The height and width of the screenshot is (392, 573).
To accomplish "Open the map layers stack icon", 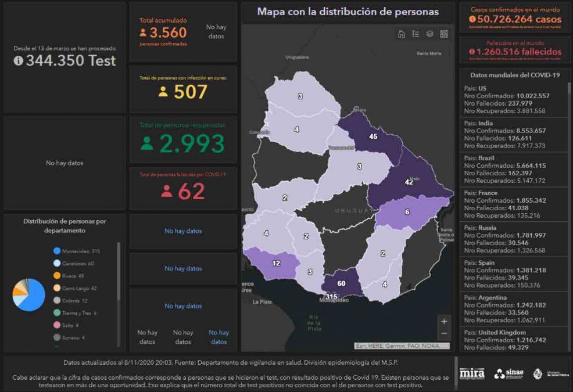I will click(429, 34).
